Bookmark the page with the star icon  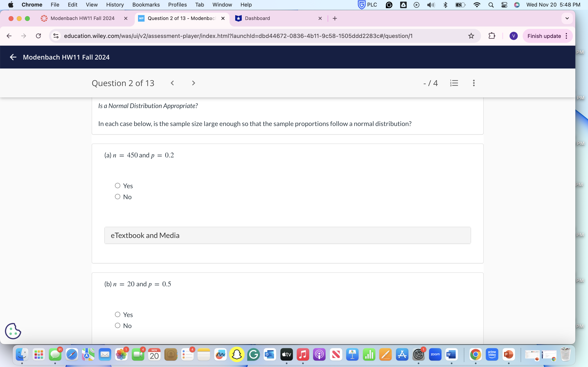[x=471, y=36]
